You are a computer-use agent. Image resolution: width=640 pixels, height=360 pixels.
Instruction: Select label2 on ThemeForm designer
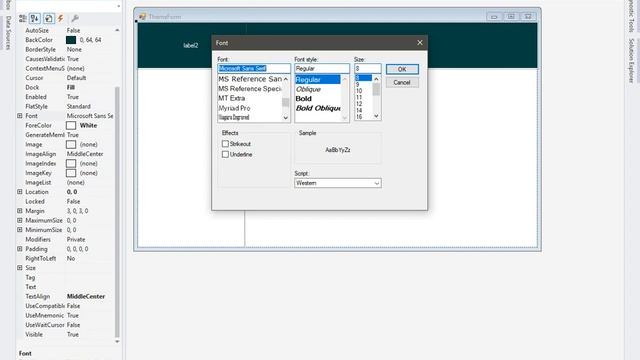191,45
